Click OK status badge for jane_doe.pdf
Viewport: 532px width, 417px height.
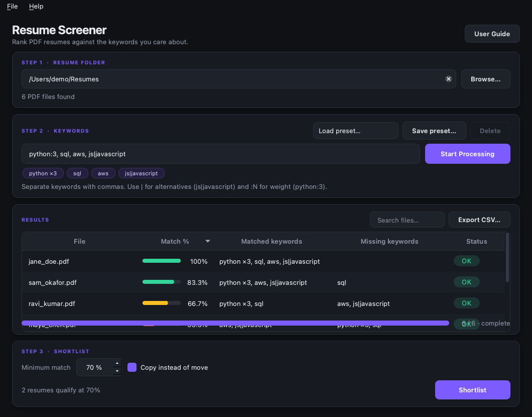467,261
